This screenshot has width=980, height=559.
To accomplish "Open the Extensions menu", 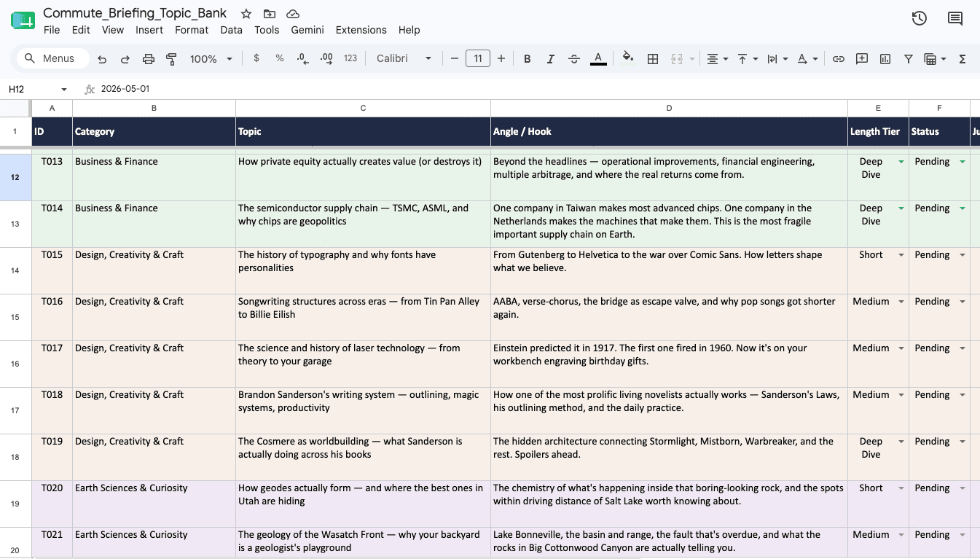I will tap(361, 30).
